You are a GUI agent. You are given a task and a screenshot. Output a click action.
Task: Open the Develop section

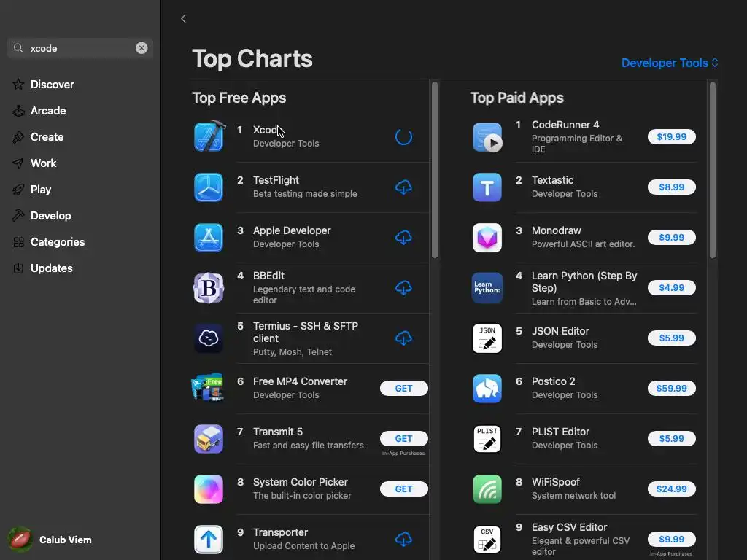pyautogui.click(x=50, y=215)
